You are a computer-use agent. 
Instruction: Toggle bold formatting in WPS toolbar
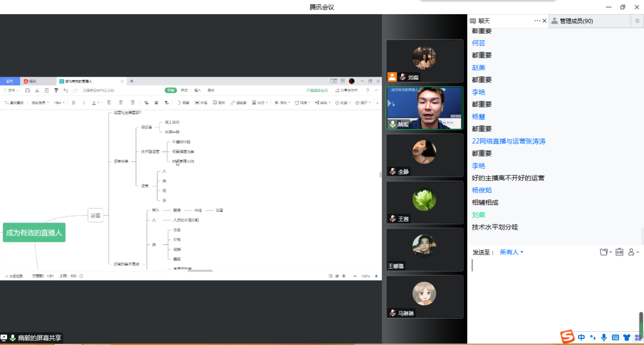74,103
